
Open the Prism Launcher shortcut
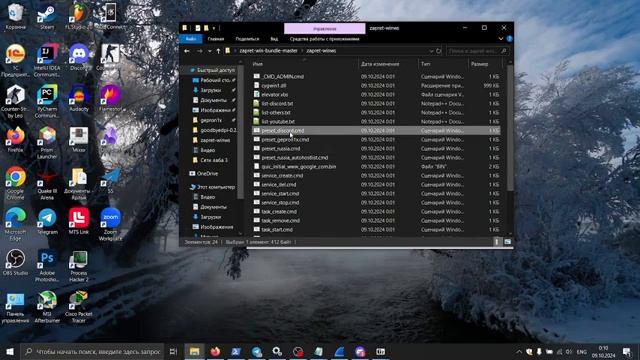(x=47, y=142)
